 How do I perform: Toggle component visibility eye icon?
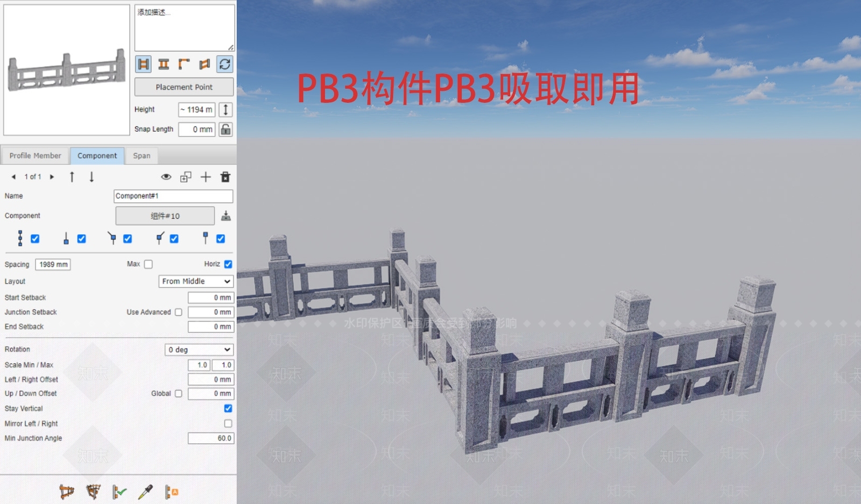(x=166, y=176)
